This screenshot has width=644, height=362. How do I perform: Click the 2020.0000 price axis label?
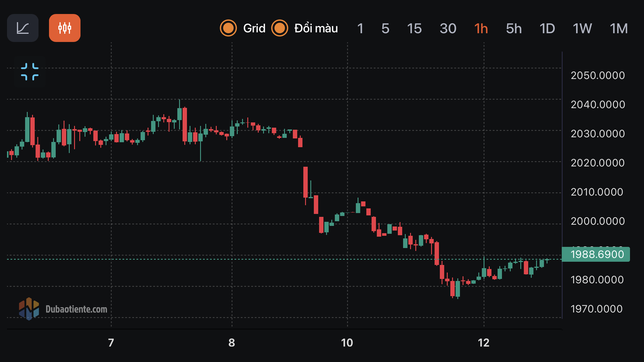click(598, 163)
